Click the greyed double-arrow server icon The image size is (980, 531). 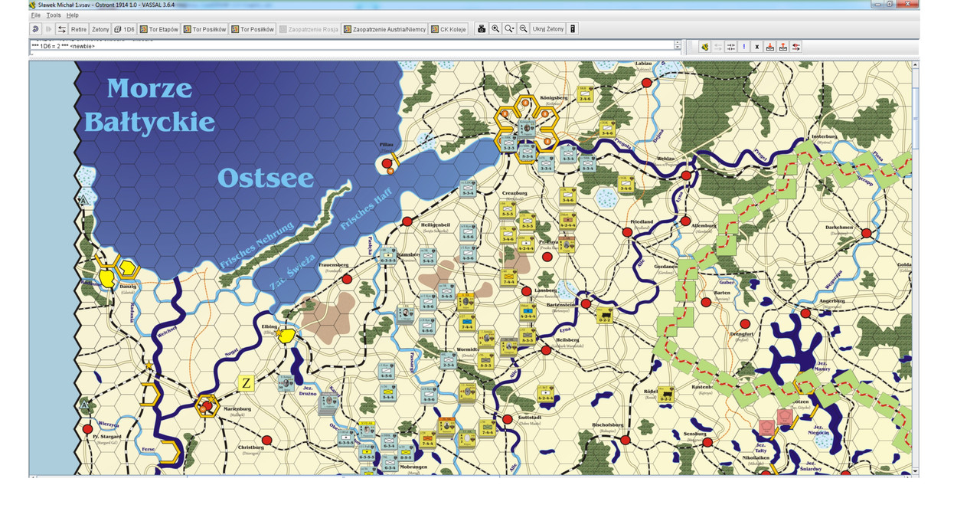click(718, 47)
